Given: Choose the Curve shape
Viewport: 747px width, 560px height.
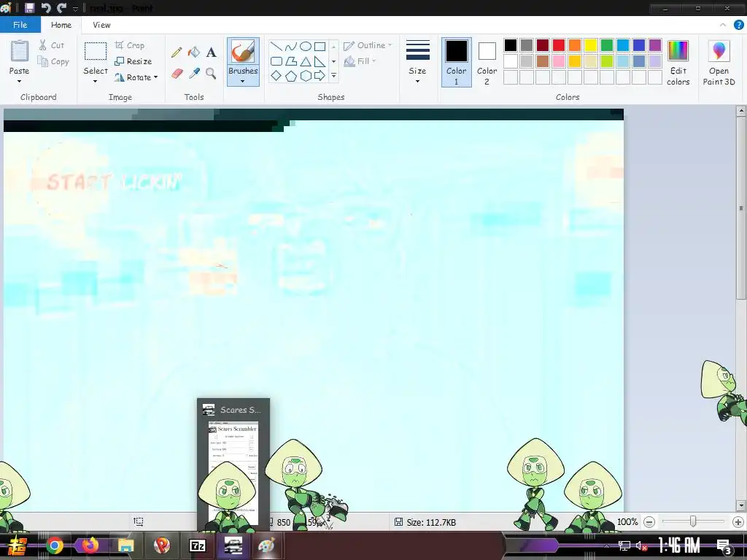Looking at the screenshot, I should point(290,46).
